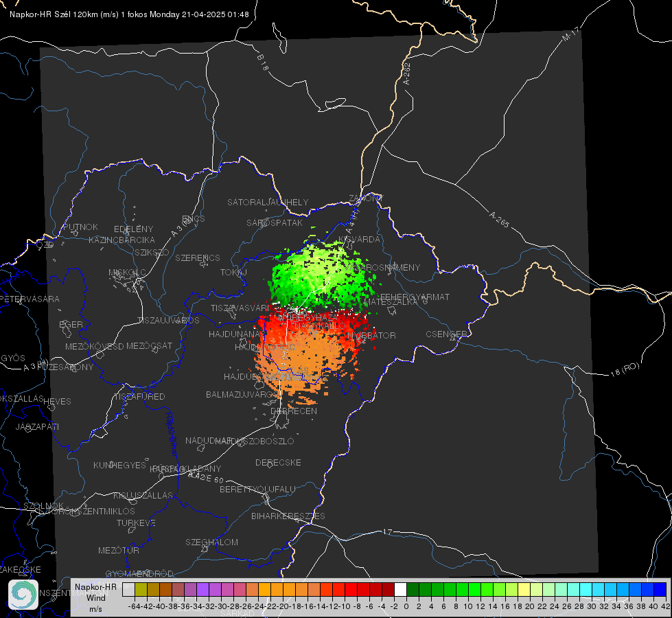Select the BERETTYÓÚJFALU label
The image size is (672, 618).
click(257, 490)
